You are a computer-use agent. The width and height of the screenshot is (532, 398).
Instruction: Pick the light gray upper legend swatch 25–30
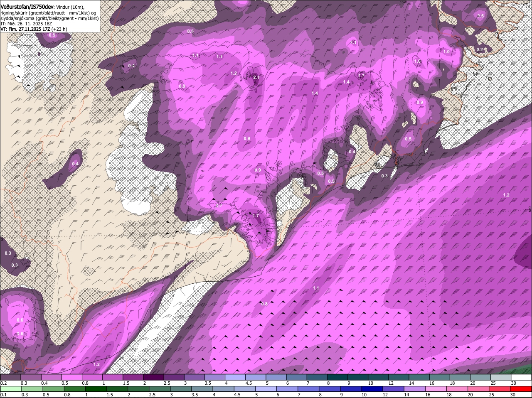[501, 377]
